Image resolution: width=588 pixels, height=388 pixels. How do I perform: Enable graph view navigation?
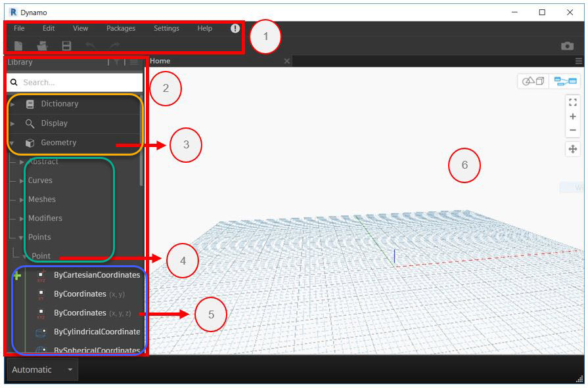pyautogui.click(x=566, y=81)
